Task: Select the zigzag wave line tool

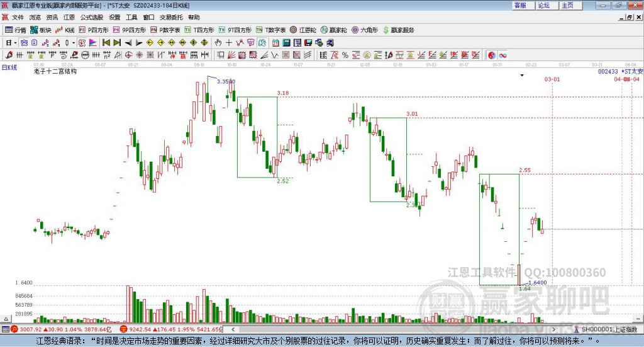Action: (x=275, y=55)
